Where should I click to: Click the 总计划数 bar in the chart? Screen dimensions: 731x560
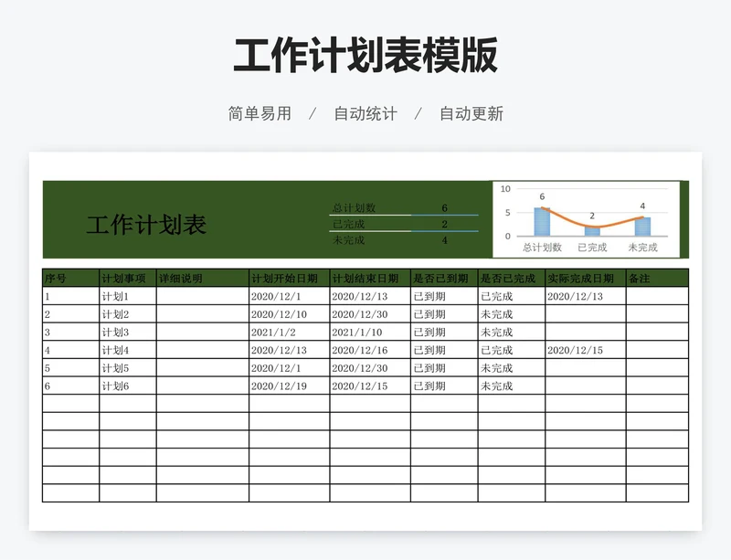click(x=542, y=222)
